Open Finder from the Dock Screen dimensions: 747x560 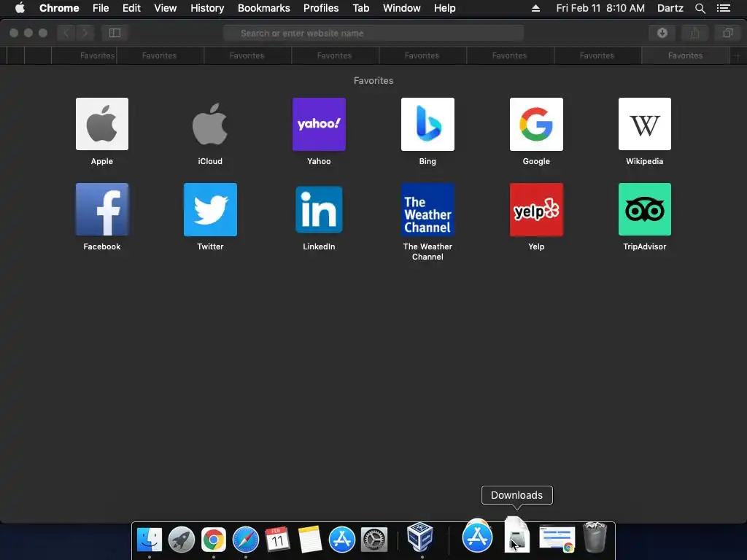[150, 540]
